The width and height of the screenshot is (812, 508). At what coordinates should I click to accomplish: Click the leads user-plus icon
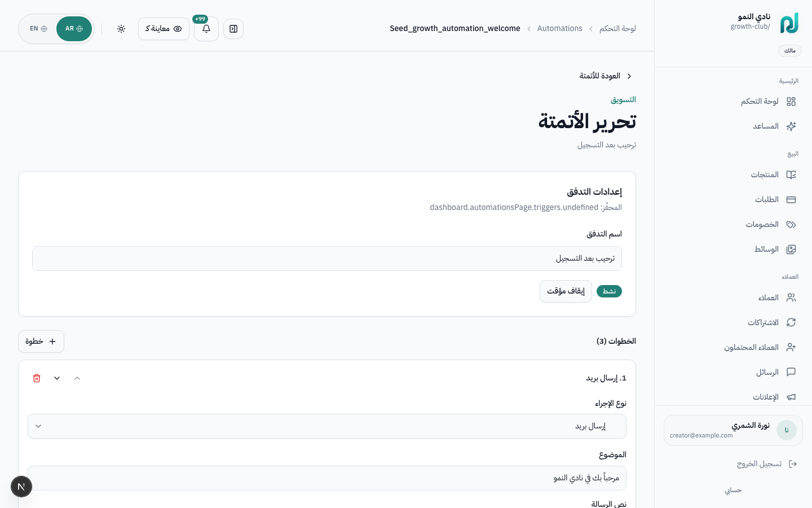(791, 348)
